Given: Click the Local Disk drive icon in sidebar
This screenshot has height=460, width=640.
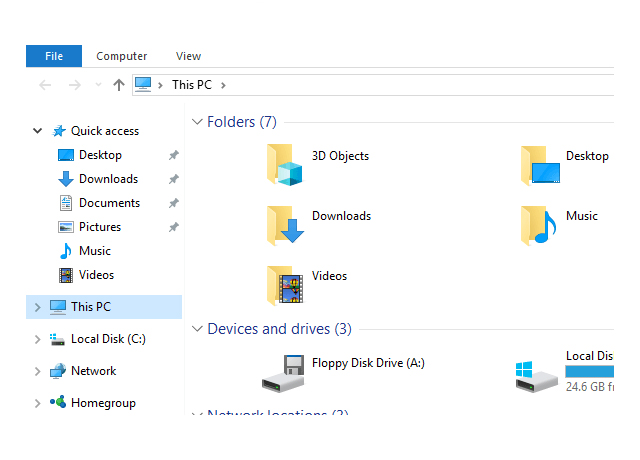Looking at the screenshot, I should pos(57,339).
